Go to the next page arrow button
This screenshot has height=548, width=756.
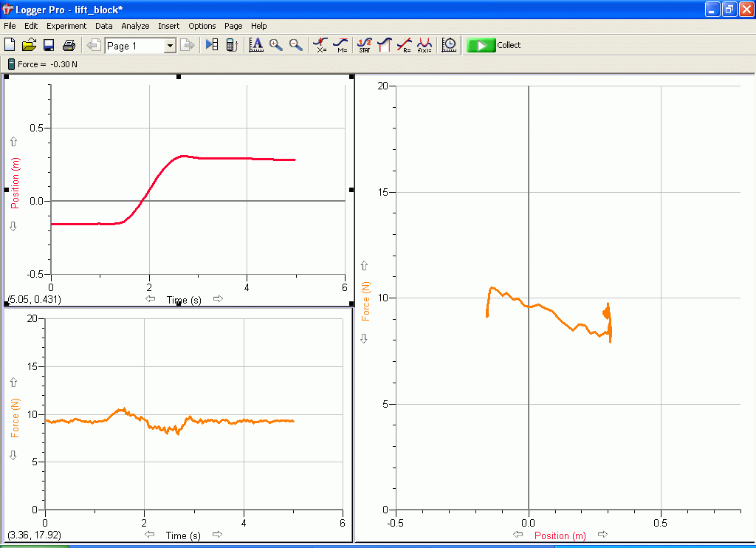point(188,45)
